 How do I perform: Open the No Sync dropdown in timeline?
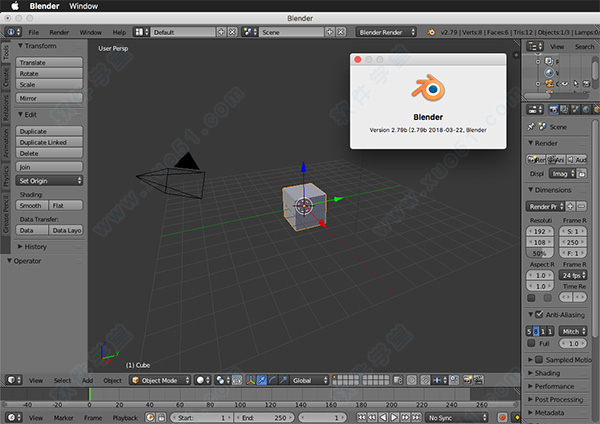457,417
